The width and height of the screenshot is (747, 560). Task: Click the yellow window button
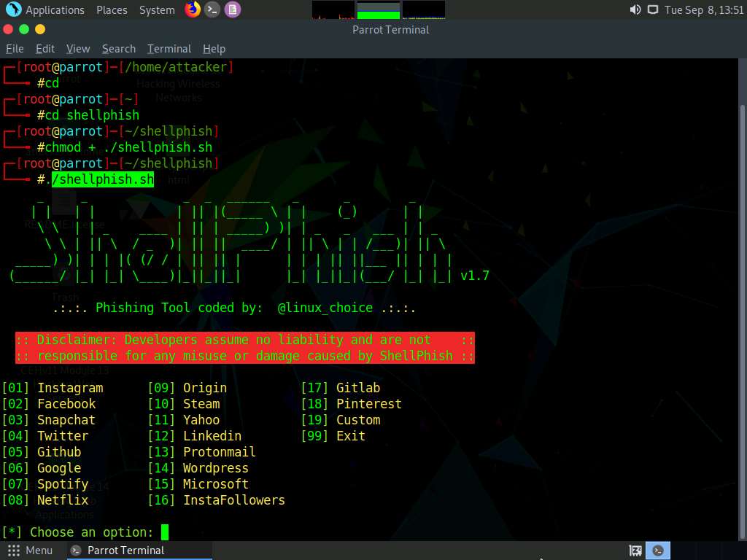[x=40, y=29]
